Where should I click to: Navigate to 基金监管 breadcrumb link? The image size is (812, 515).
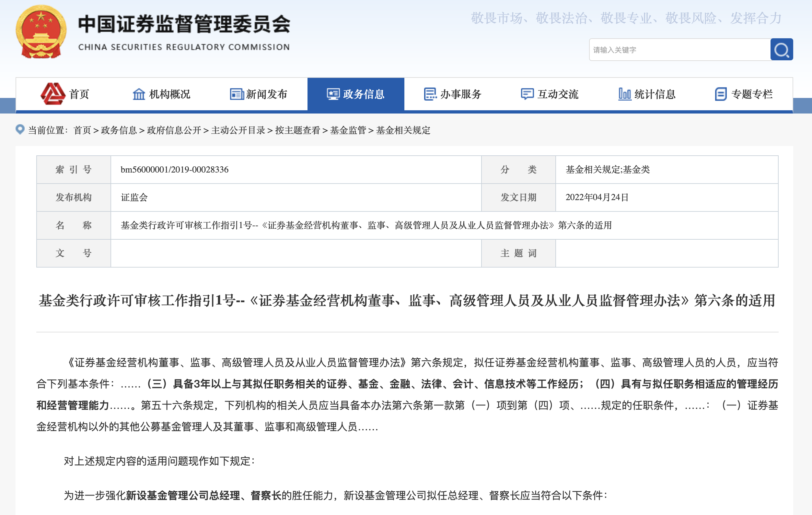(348, 130)
